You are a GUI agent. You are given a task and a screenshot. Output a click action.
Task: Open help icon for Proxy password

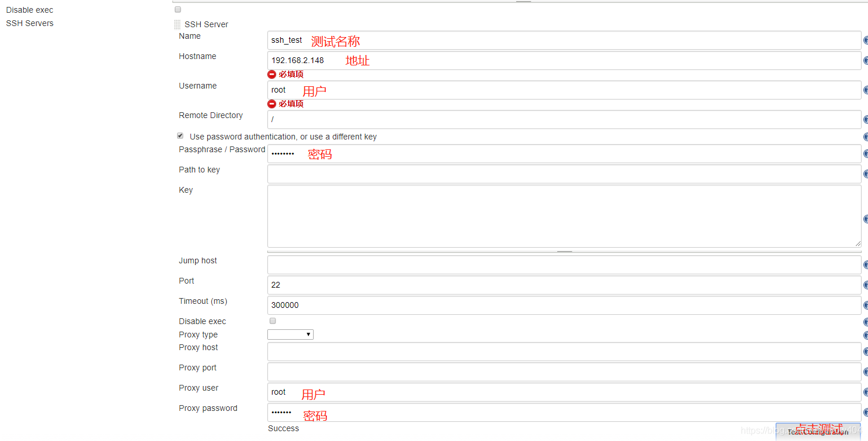(x=866, y=413)
